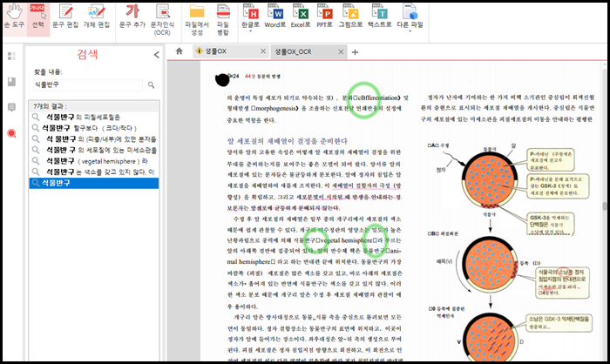Viewport: 610px width, 364px height.
Task: Create from file (파일에서 생성)
Action: click(x=197, y=19)
